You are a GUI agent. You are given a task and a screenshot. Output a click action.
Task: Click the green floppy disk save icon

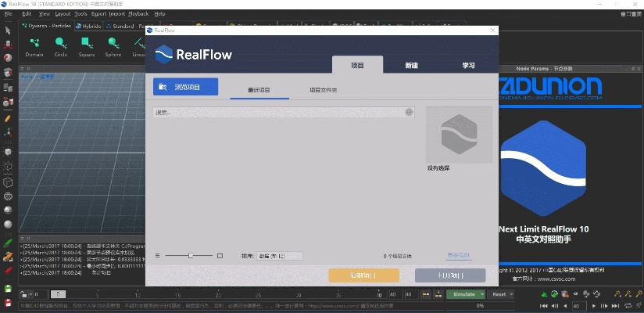pyautogui.click(x=8, y=290)
